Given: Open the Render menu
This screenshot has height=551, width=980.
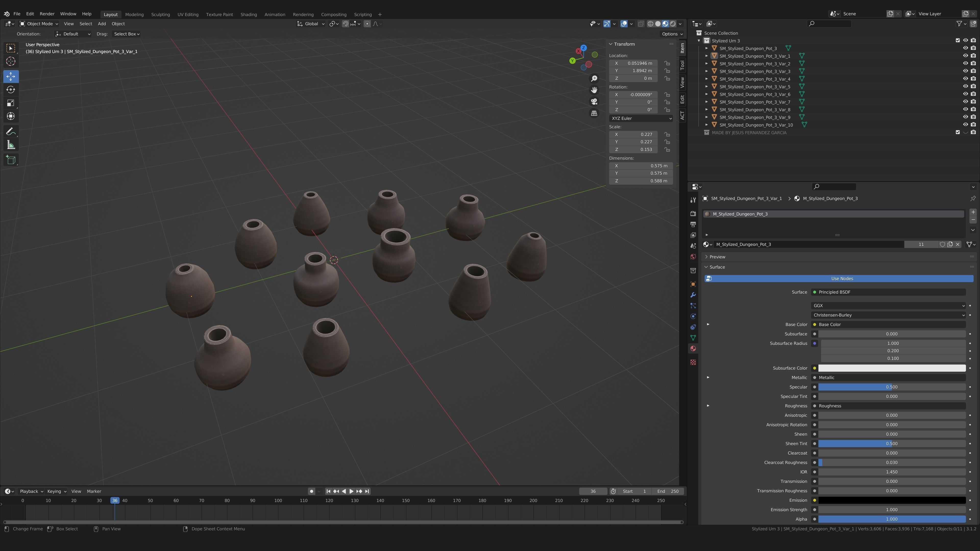Looking at the screenshot, I should [x=47, y=14].
